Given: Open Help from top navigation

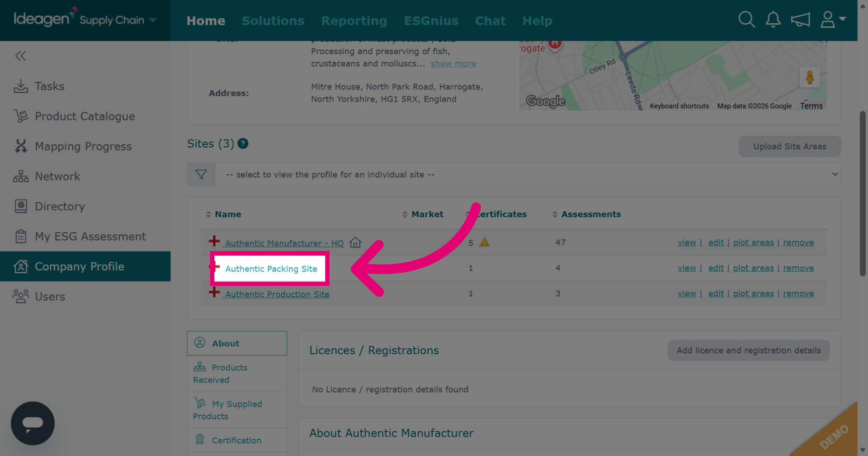Looking at the screenshot, I should (538, 21).
